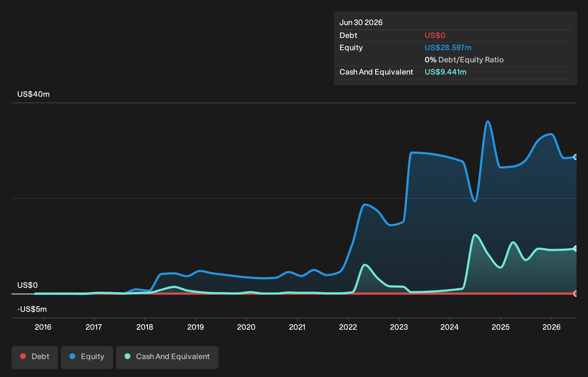Toggle the Equity series legend button
The width and height of the screenshot is (588, 377).
coord(87,357)
